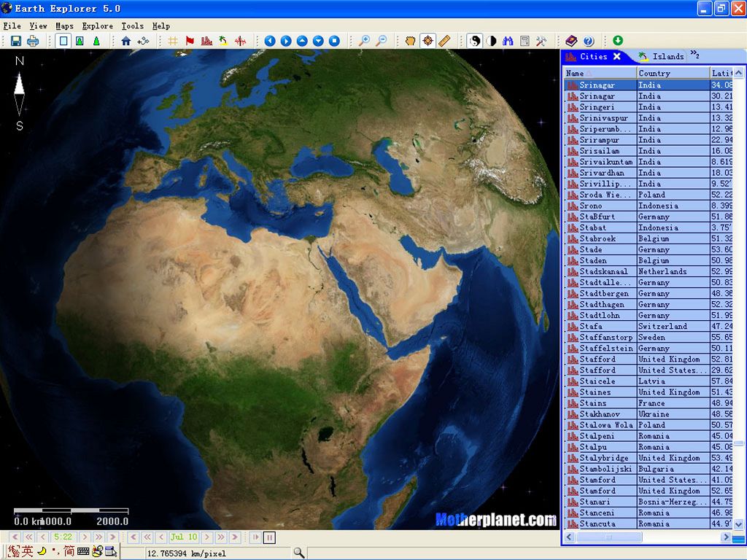Click the green download arrow icon

[618, 41]
